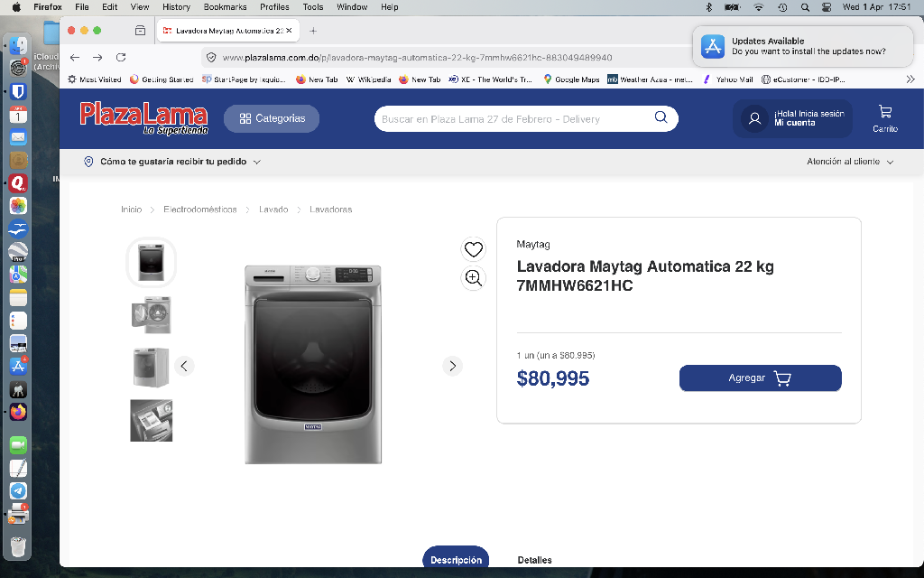The height and width of the screenshot is (578, 924).
Task: Close the Lavadora Maytag tab
Action: pos(289,31)
